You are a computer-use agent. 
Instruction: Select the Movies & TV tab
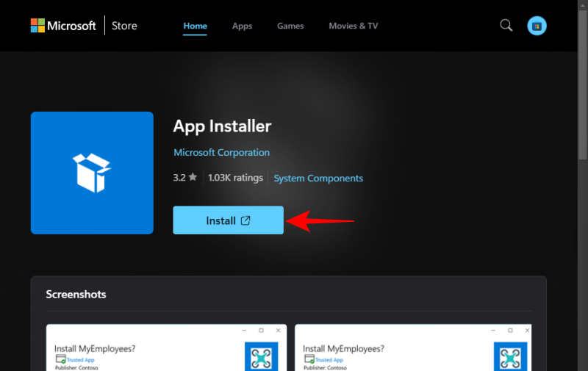[x=354, y=26]
